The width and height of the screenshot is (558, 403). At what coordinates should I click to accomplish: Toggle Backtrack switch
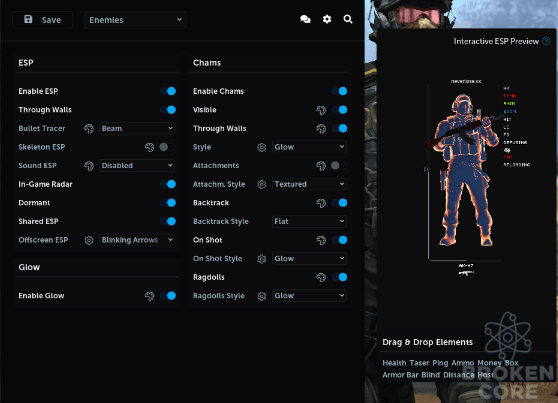[x=339, y=203]
